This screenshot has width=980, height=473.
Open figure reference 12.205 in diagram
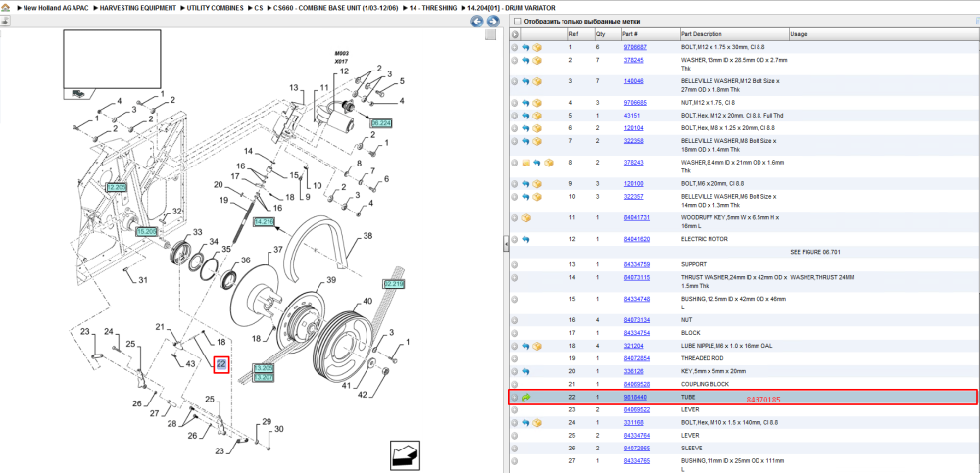[x=117, y=187]
